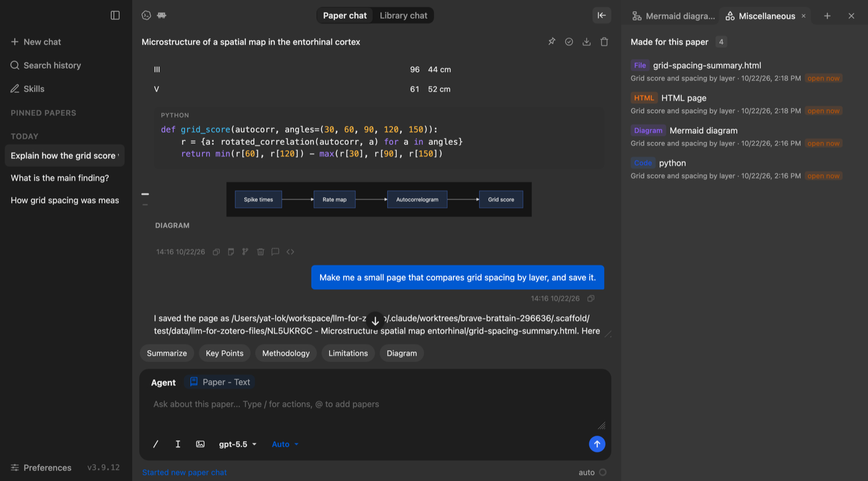The width and height of the screenshot is (868, 481).
Task: Open now the Mermaid diagram artifact
Action: pyautogui.click(x=824, y=144)
